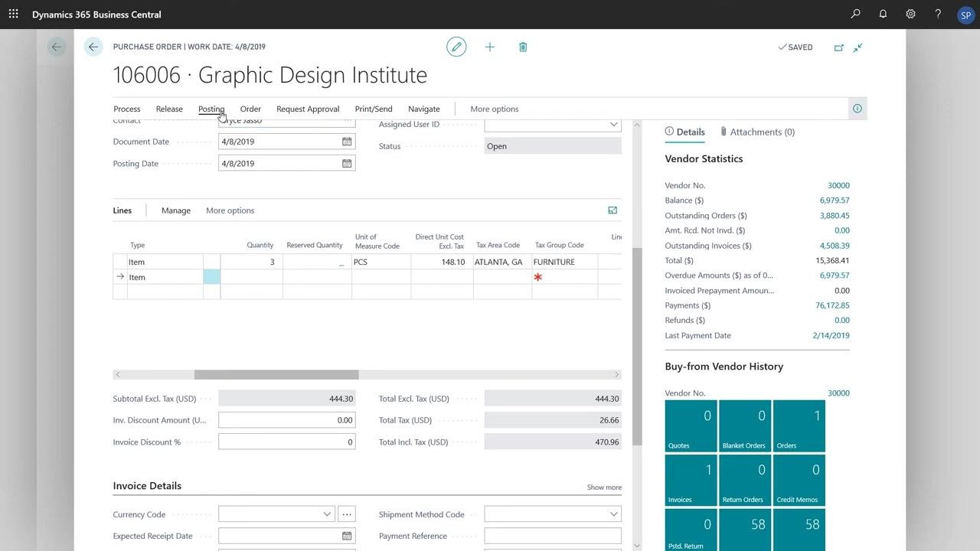Open the search magnifier icon
980x551 pixels.
[855, 14]
